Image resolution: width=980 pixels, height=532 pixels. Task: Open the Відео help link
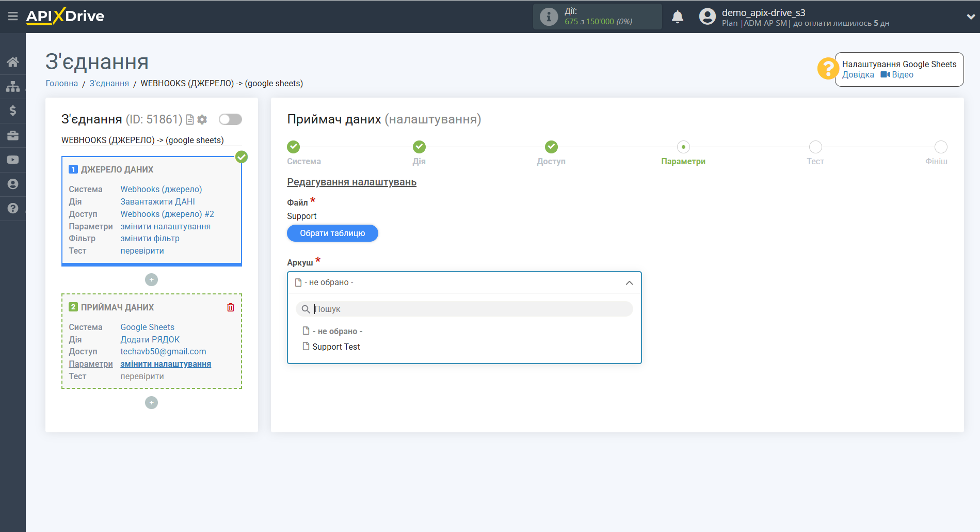coord(897,75)
